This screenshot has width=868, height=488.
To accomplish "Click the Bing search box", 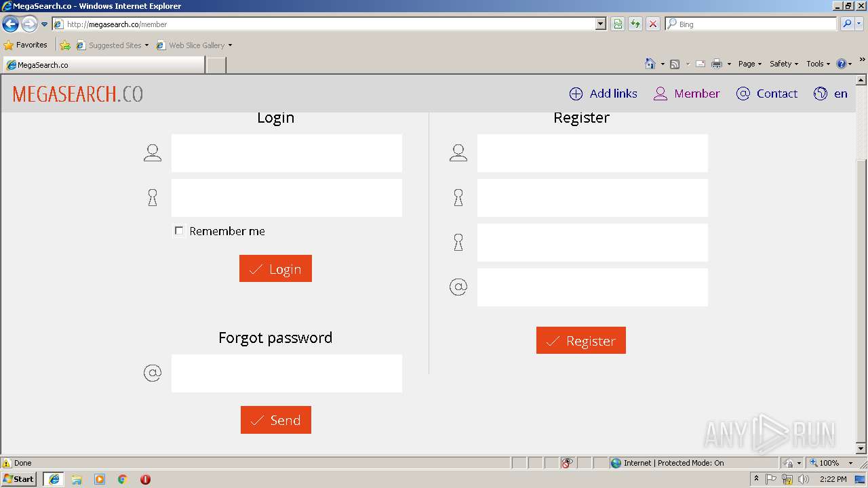I will [x=751, y=24].
